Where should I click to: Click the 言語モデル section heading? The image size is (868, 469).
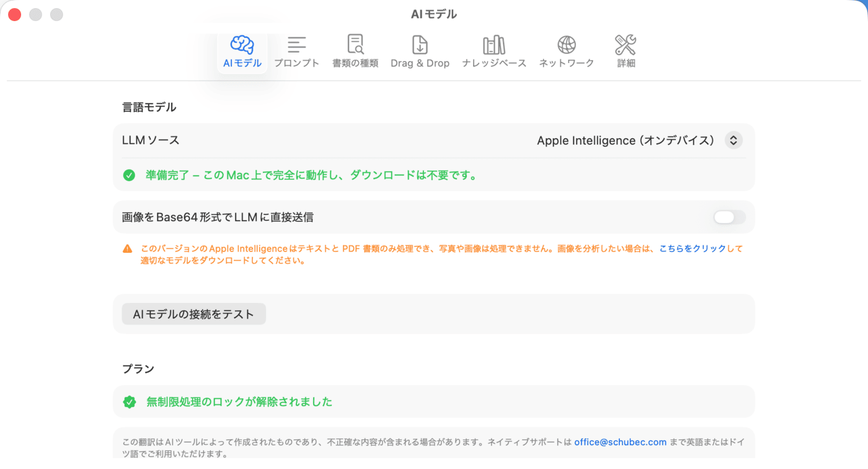(149, 107)
